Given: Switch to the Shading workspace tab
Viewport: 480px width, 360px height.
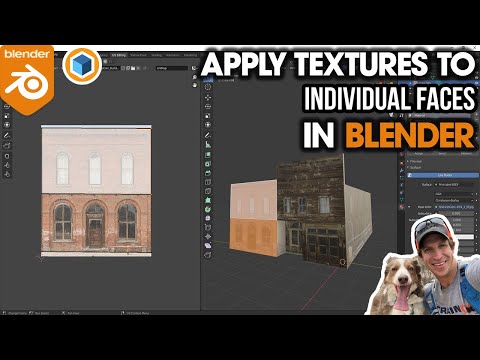Looking at the screenshot, I should coord(156,55).
